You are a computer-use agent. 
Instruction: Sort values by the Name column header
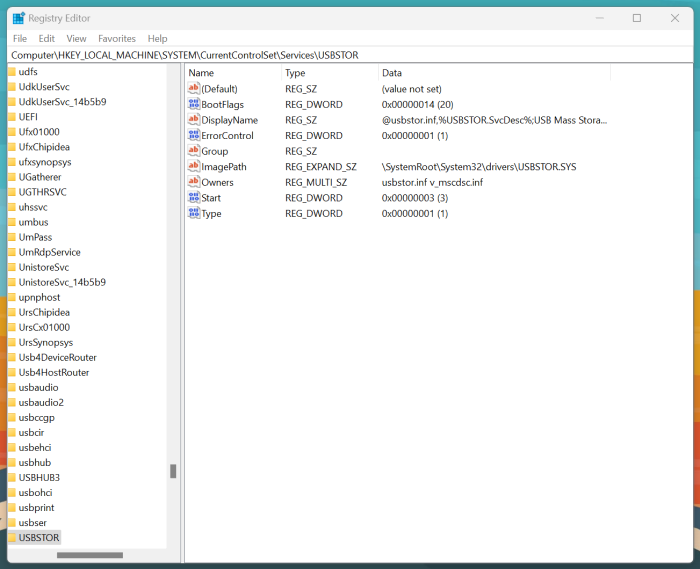233,73
